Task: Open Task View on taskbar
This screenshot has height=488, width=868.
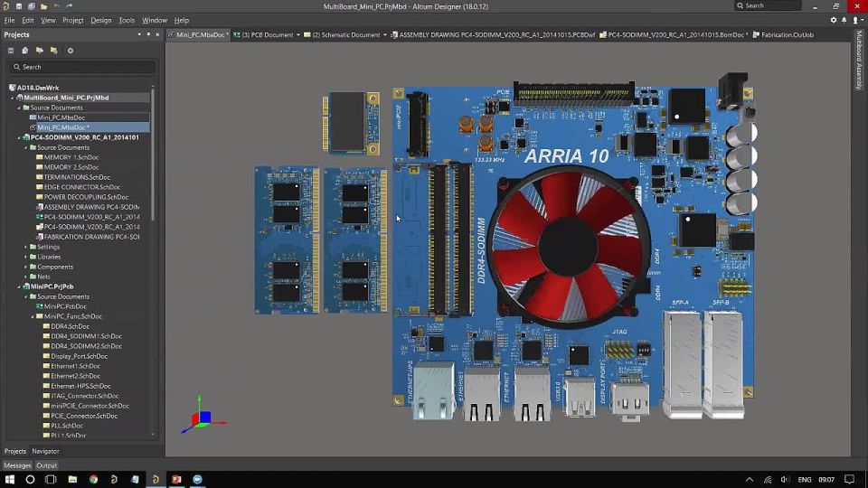Action: click(51, 479)
